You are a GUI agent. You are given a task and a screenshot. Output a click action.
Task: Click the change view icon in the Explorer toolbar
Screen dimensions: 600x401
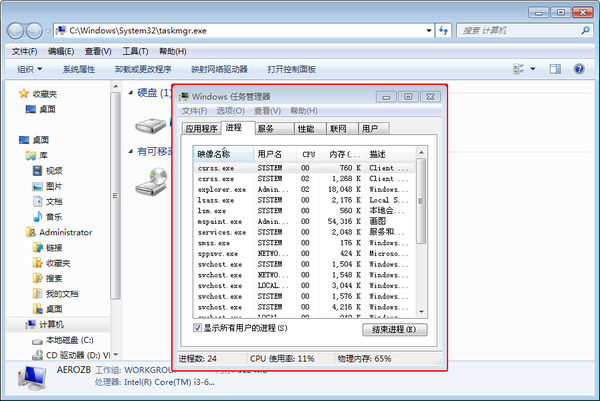(519, 69)
